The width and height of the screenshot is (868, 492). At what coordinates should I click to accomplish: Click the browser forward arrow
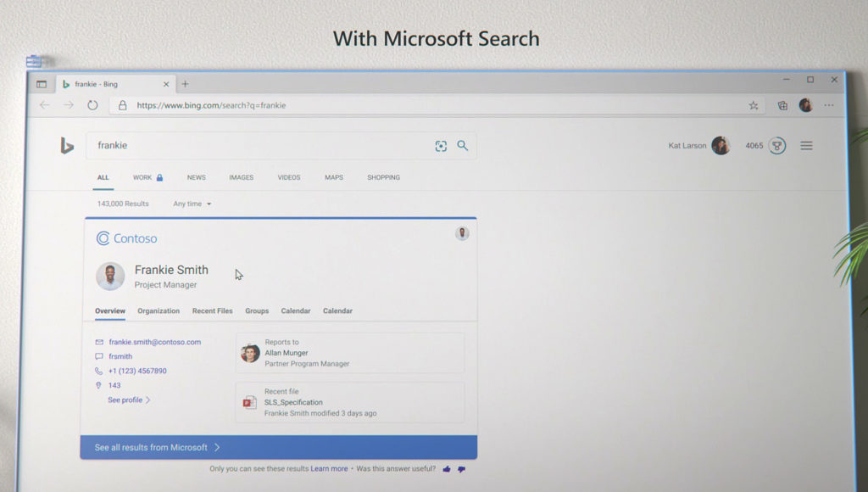(68, 104)
